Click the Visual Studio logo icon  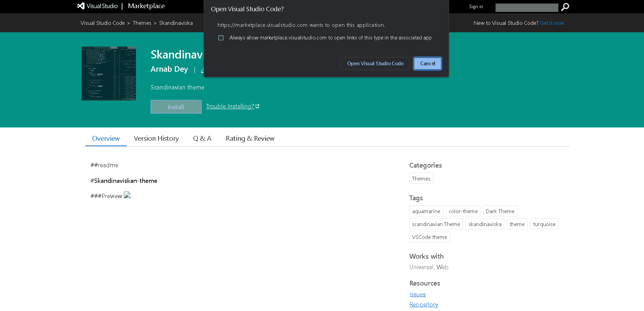point(81,6)
